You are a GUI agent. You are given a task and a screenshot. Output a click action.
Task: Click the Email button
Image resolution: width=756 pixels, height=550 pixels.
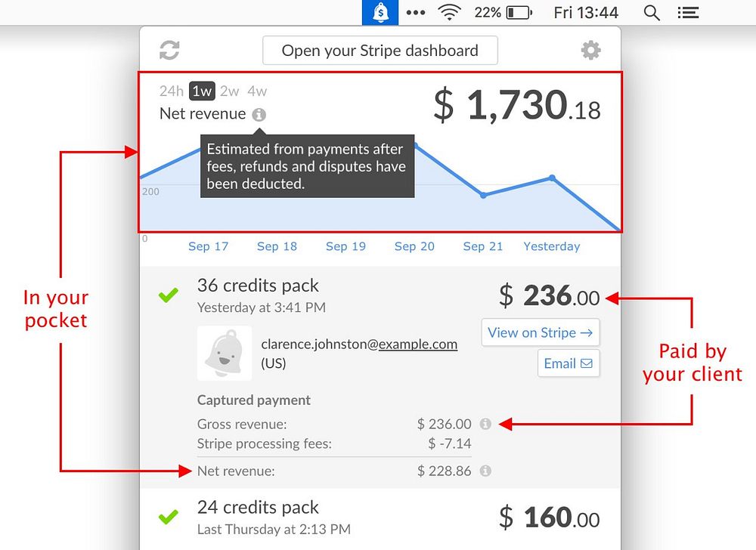[x=569, y=363]
